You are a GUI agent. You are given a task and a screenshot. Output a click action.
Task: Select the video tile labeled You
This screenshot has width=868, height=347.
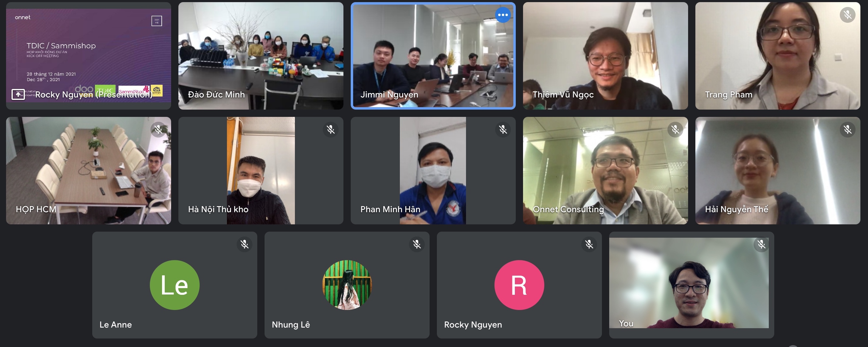pyautogui.click(x=691, y=285)
